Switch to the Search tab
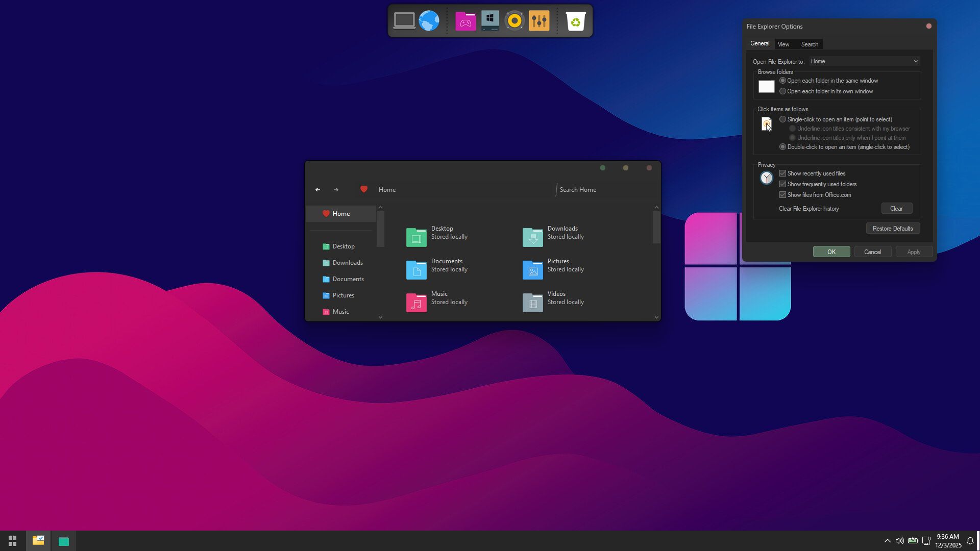Image resolution: width=980 pixels, height=551 pixels. 809,44
